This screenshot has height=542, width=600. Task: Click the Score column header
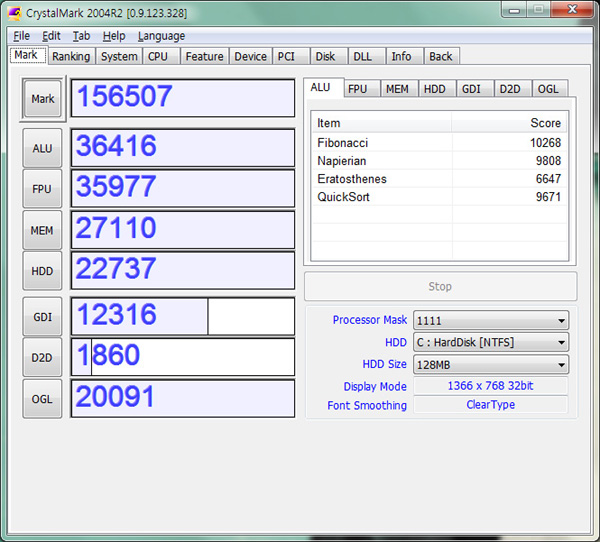[x=509, y=123]
